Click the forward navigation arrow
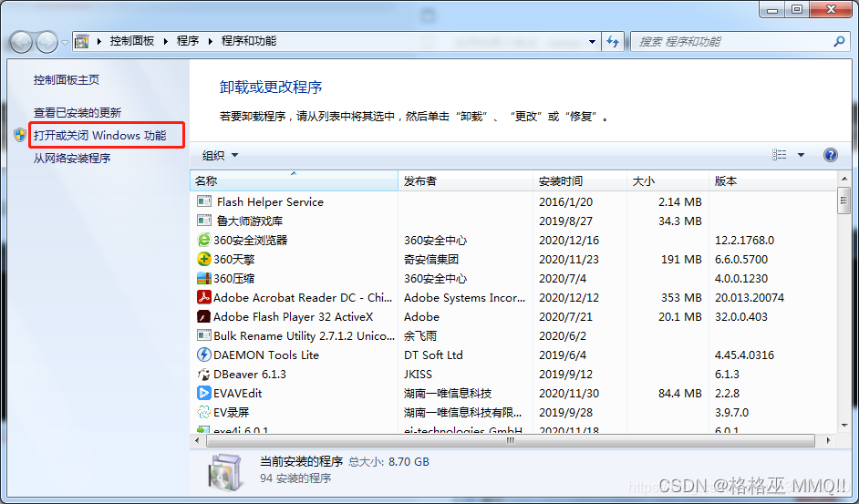Screen dimensions: 859x504 [x=47, y=42]
